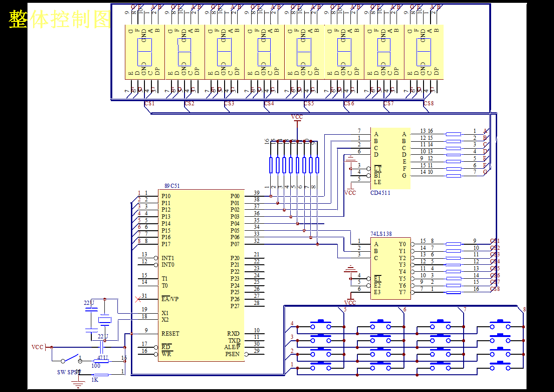Image resolution: width=554 pixels, height=392 pixels.
Task: Click the SW SPST reset switch symbol
Action: pos(71,359)
